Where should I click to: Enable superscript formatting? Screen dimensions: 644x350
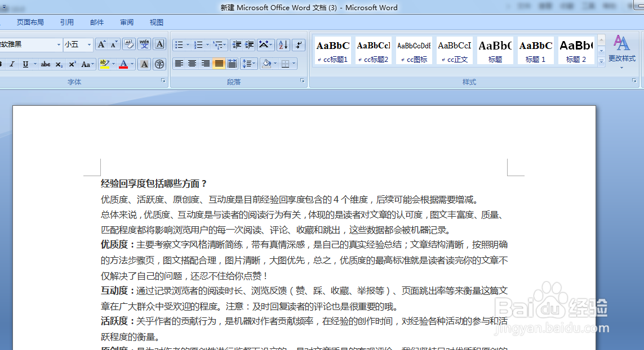(x=72, y=64)
